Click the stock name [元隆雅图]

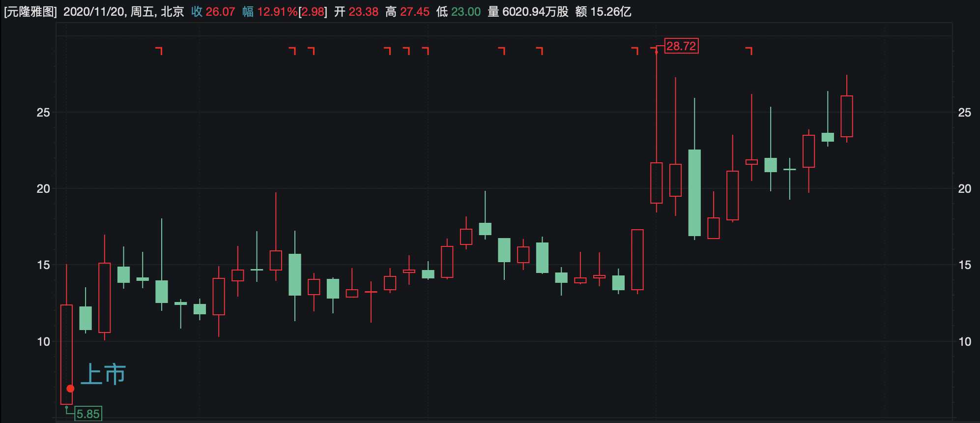30,12
